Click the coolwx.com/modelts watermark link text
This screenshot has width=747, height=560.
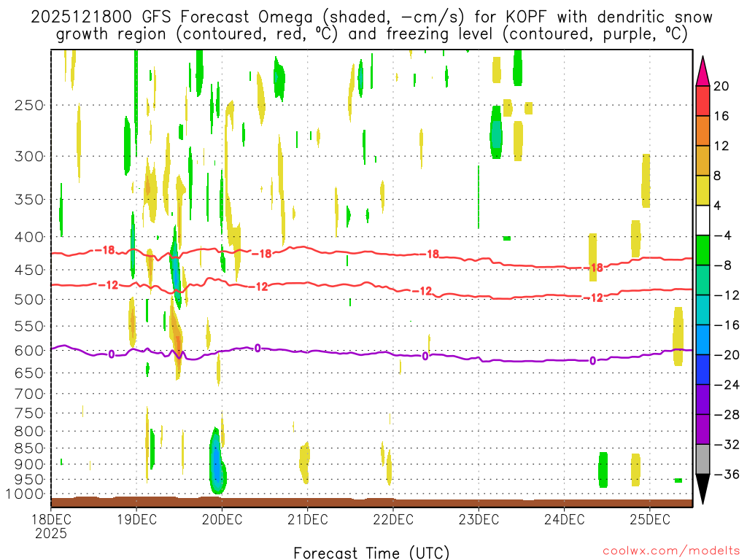pos(671,551)
